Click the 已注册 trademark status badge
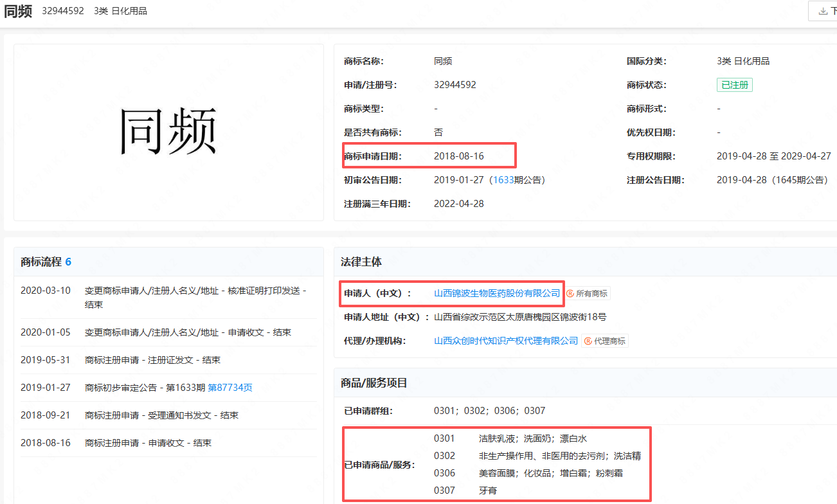Image resolution: width=837 pixels, height=504 pixels. pyautogui.click(x=734, y=85)
